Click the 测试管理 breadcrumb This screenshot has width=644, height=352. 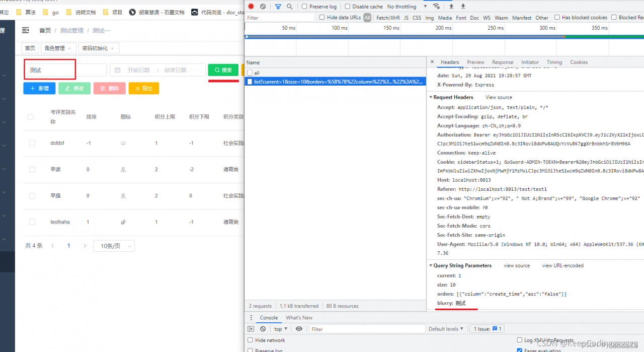72,30
